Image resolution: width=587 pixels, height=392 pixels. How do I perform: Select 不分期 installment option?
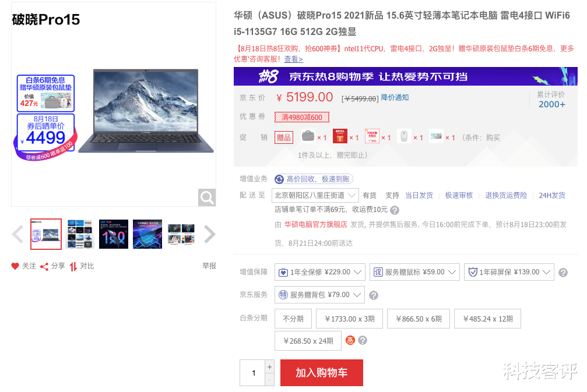tap(293, 319)
